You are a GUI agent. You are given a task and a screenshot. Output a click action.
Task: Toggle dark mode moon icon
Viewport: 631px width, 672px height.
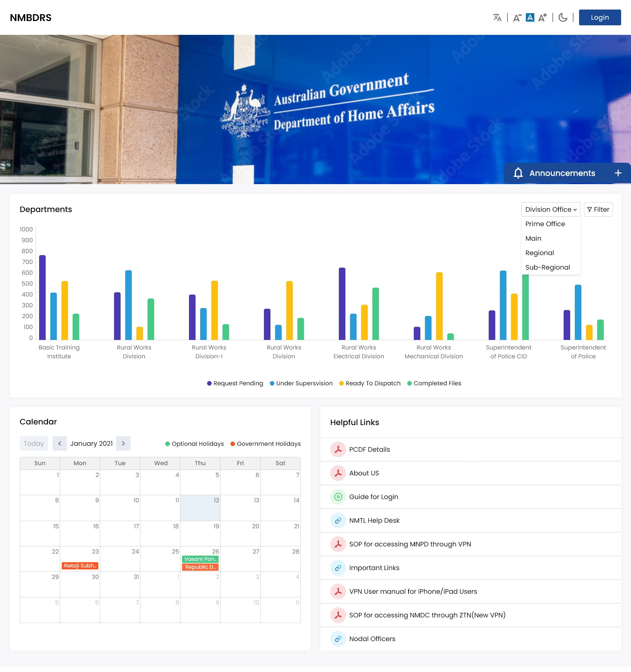pyautogui.click(x=563, y=17)
